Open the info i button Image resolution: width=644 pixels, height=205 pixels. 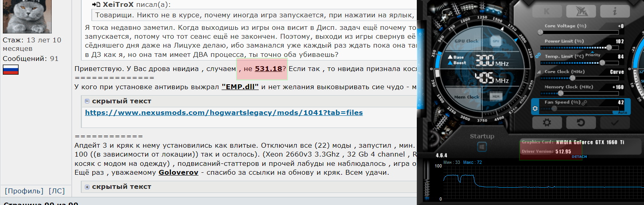point(614,11)
